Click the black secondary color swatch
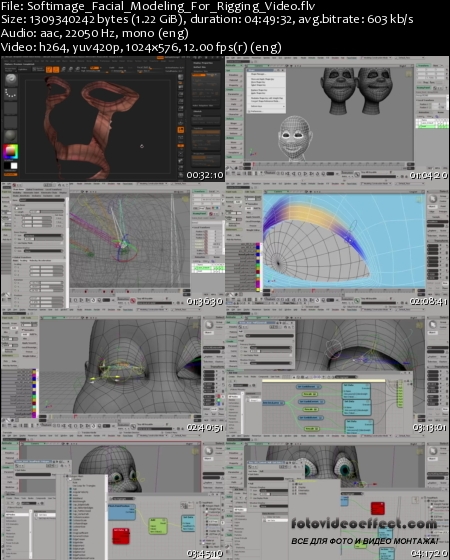This screenshot has height=560, width=450. 7,166
